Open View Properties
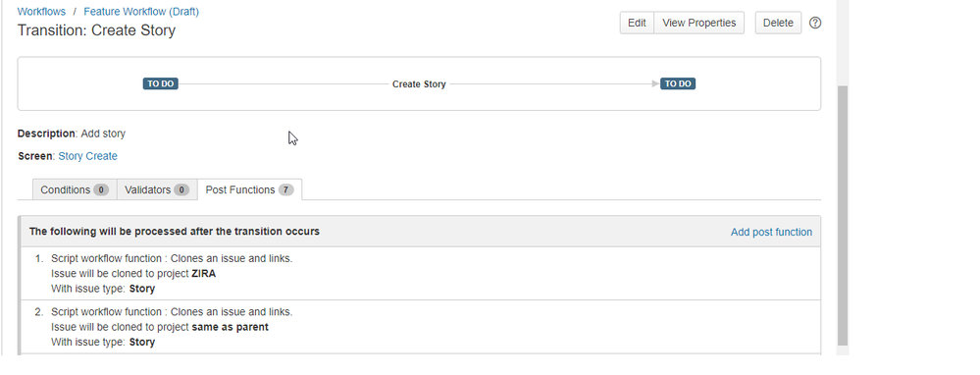 click(698, 23)
